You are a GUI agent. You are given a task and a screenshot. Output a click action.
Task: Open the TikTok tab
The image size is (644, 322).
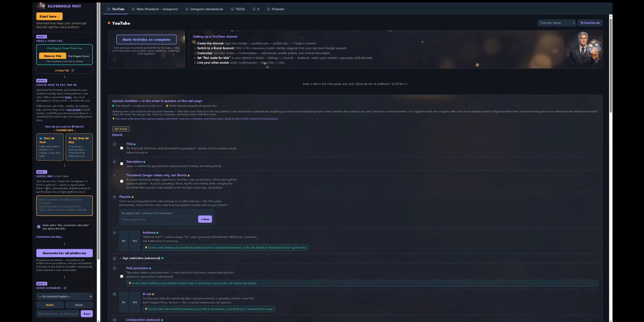point(238,9)
